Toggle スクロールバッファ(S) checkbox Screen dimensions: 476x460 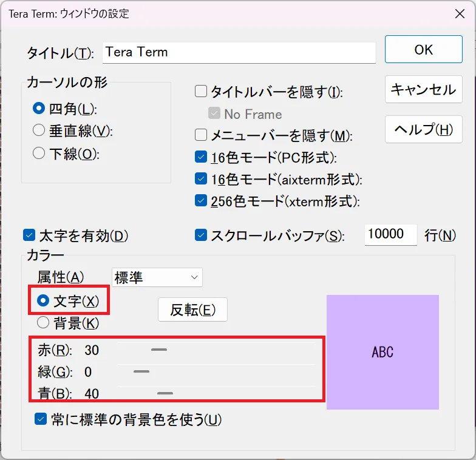200,235
